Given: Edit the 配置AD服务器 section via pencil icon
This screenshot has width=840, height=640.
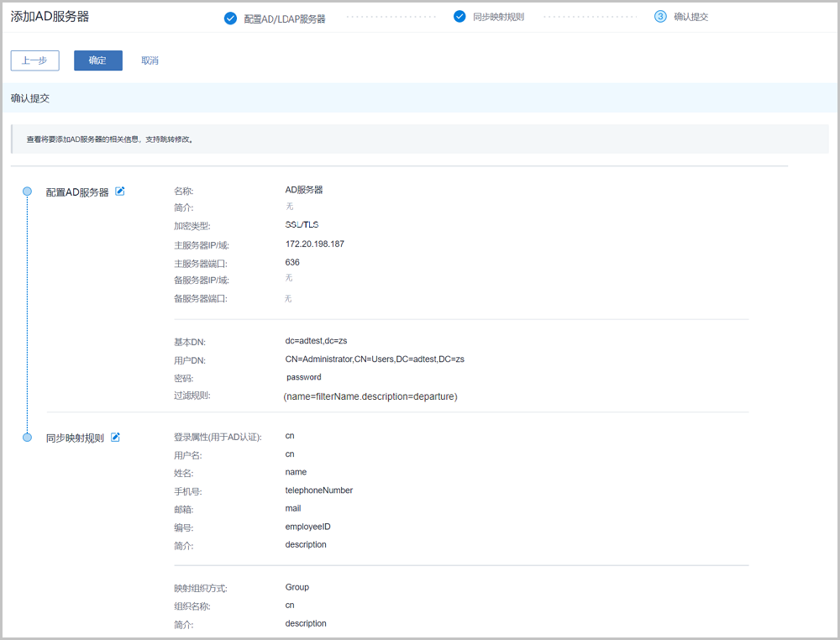Looking at the screenshot, I should click(x=120, y=191).
